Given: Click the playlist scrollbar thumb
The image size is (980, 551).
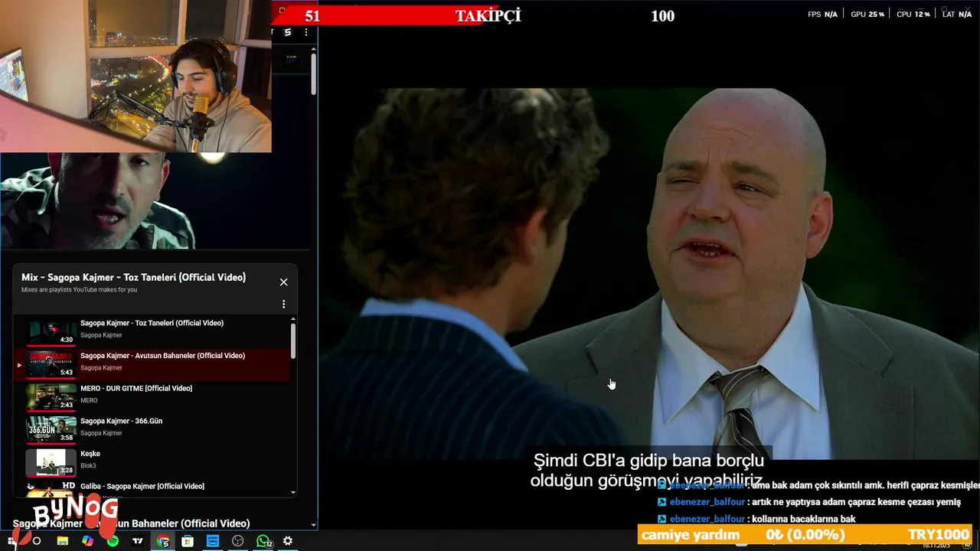Looking at the screenshot, I should [x=293, y=341].
